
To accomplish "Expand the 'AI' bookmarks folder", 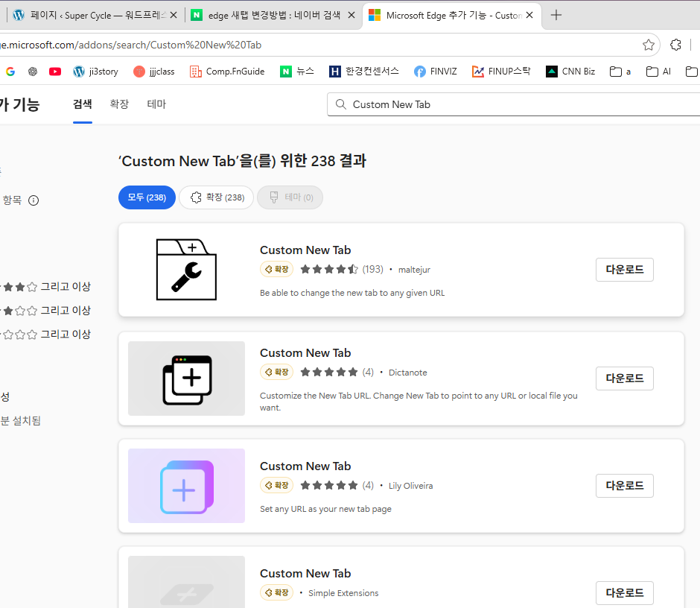I will tap(658, 72).
